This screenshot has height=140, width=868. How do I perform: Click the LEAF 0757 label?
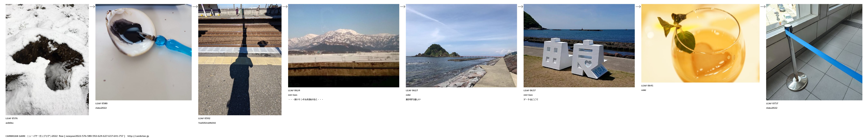tap(772, 104)
